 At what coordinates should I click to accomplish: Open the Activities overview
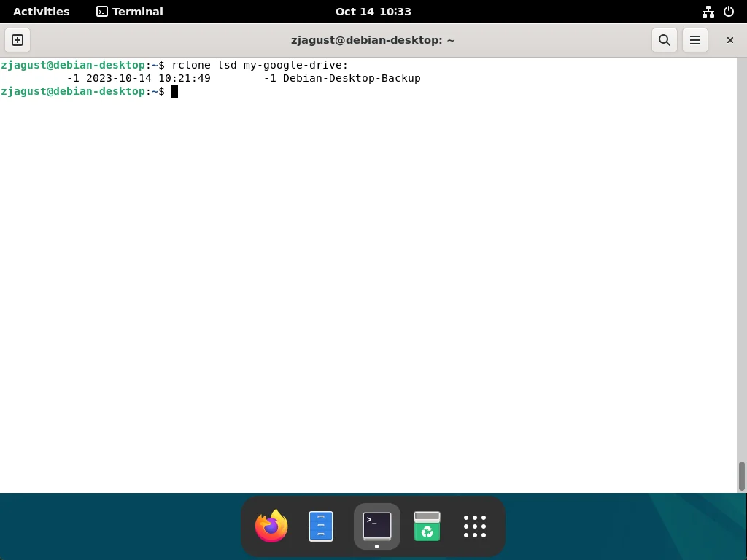coord(42,12)
